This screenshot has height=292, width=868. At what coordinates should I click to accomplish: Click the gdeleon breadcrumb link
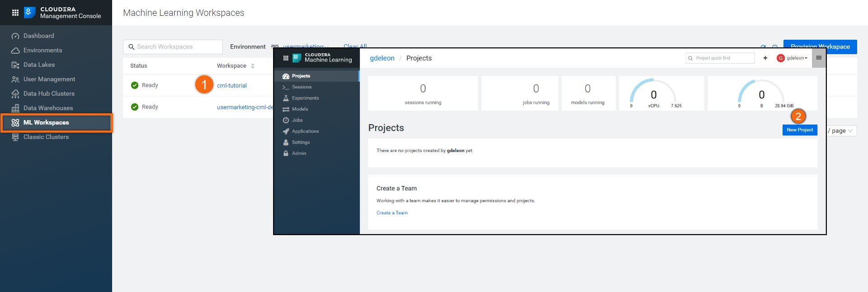click(382, 58)
